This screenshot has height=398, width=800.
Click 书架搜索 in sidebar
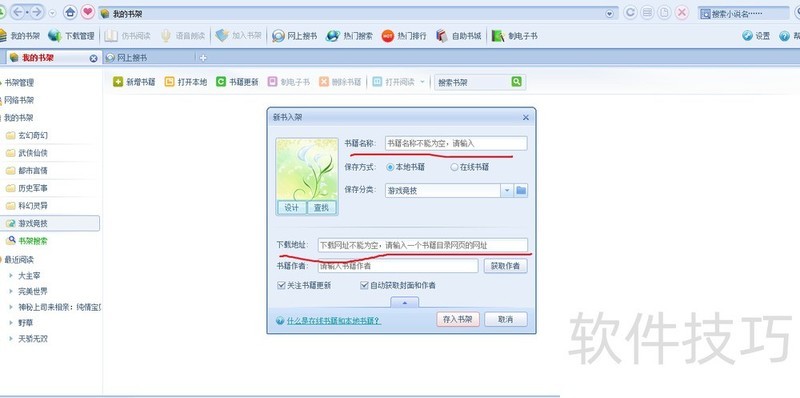(x=32, y=240)
